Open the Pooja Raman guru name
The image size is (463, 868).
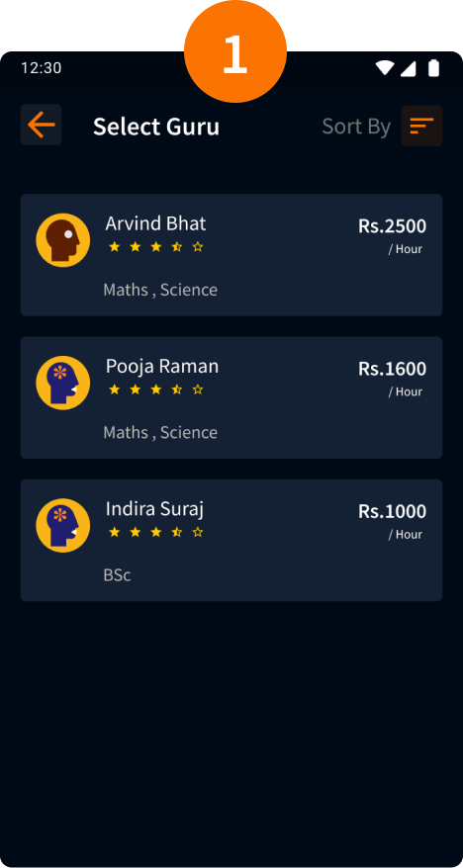coord(162,367)
